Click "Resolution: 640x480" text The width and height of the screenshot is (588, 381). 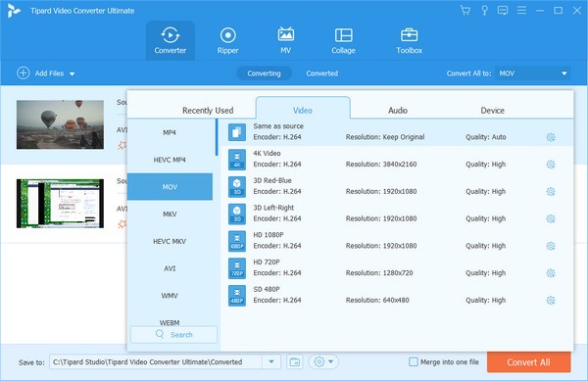point(377,300)
